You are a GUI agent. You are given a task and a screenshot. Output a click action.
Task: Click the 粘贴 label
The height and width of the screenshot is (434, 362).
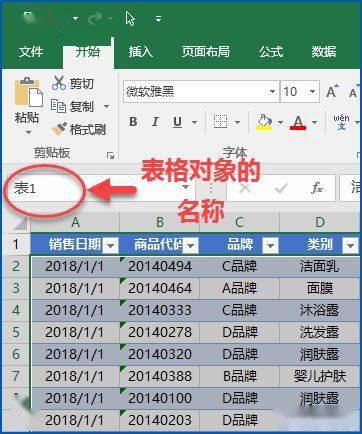coord(27,117)
